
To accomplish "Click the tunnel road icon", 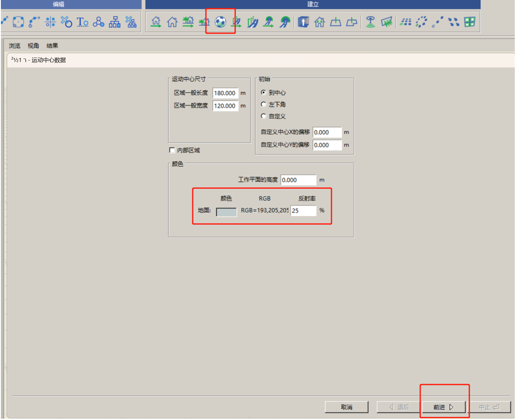I will 285,22.
